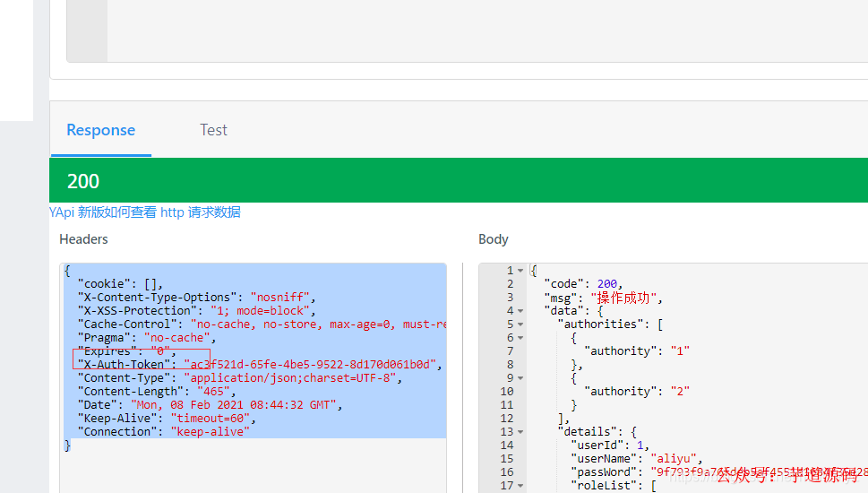Viewport: 868px width, 493px height.
Task: Click the "msg" value 操作成功
Action: pyautogui.click(x=623, y=298)
